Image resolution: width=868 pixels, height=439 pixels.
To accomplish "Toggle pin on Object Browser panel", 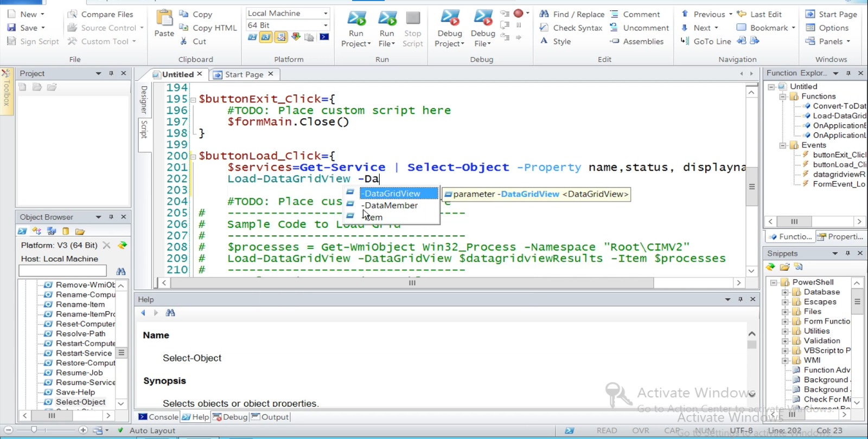I will [x=111, y=217].
